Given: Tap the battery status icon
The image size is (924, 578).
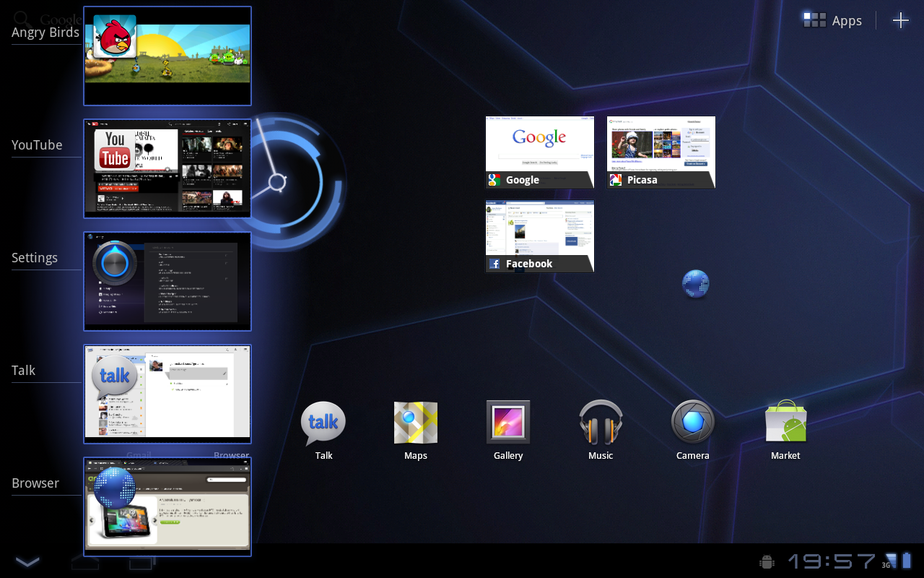Looking at the screenshot, I should (906, 561).
